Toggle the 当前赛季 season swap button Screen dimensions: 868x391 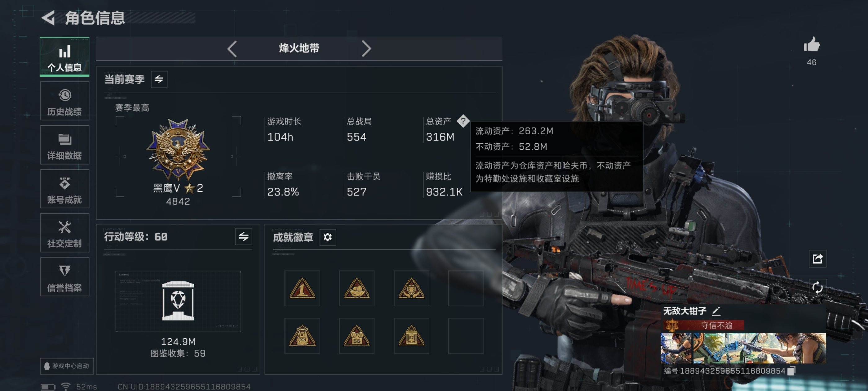click(159, 79)
